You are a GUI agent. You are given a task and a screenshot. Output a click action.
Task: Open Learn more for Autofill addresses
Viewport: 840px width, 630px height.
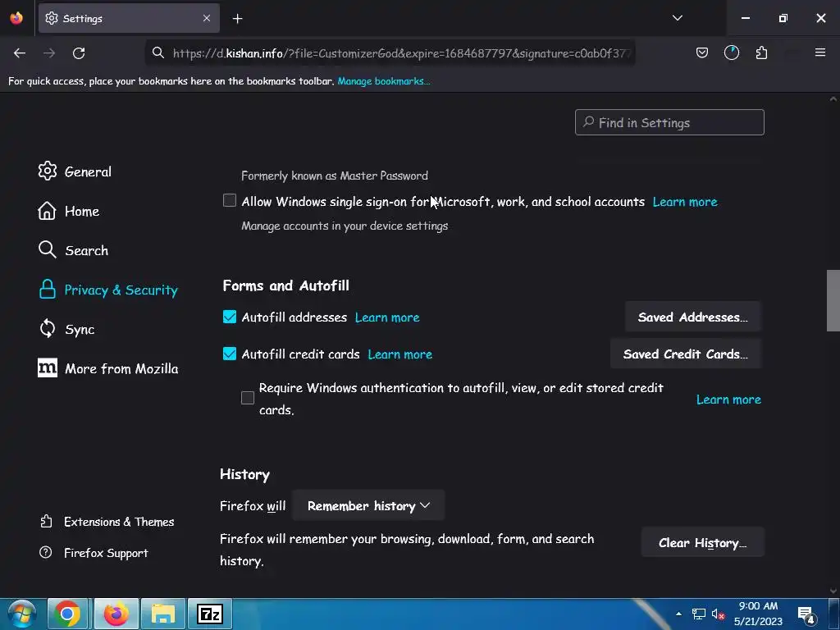coord(387,317)
